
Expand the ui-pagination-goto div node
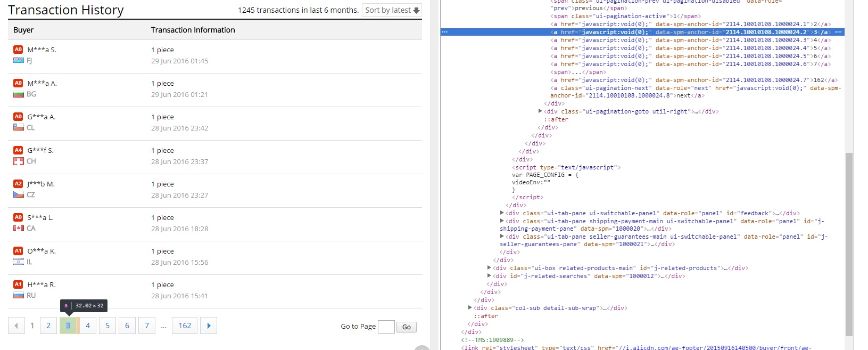[x=540, y=111]
